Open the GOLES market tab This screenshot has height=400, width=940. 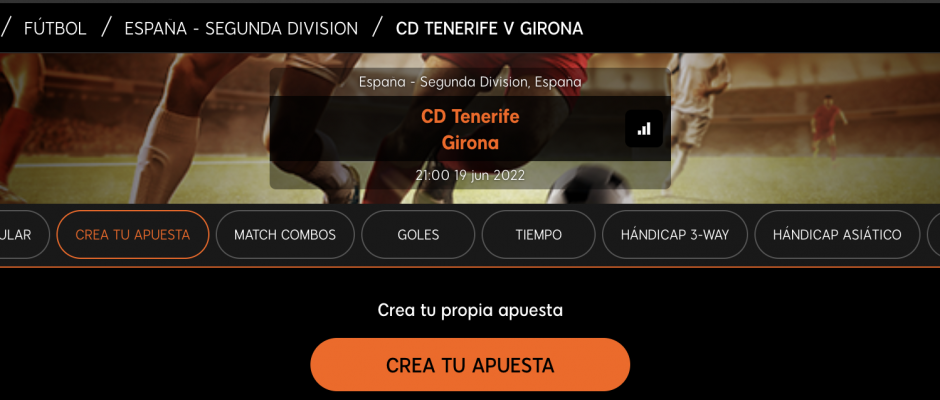[418, 234]
